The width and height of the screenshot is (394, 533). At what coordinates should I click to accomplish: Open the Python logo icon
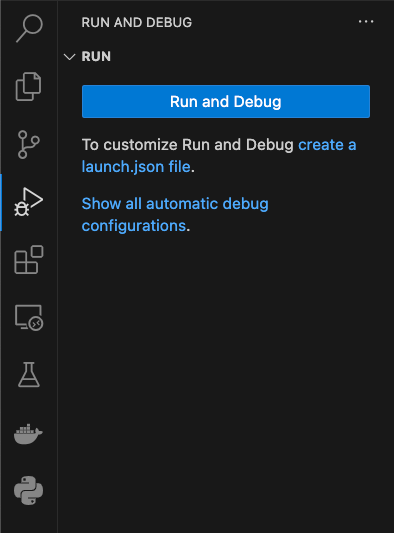(x=29, y=491)
